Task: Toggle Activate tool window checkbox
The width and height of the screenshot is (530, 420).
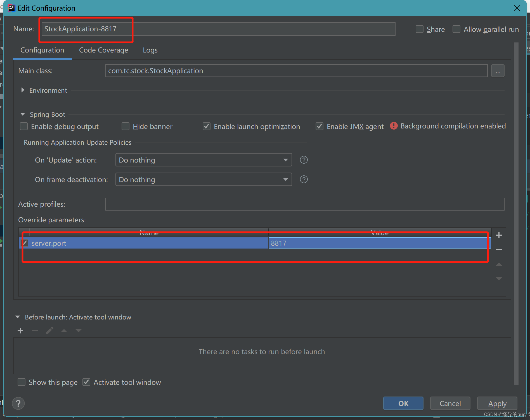Action: coord(86,382)
